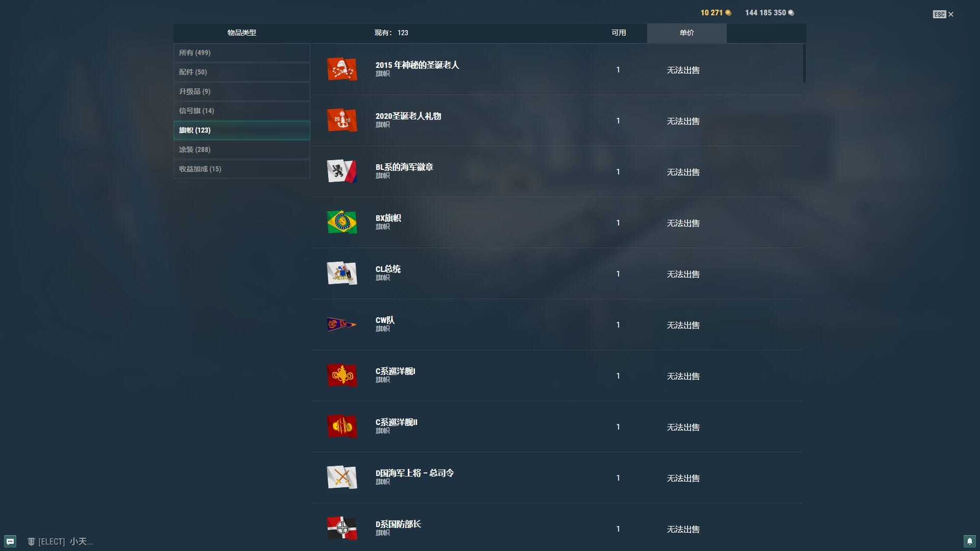Click the C系巡洋舰I red flag icon
This screenshot has height=551, width=980.
341,375
